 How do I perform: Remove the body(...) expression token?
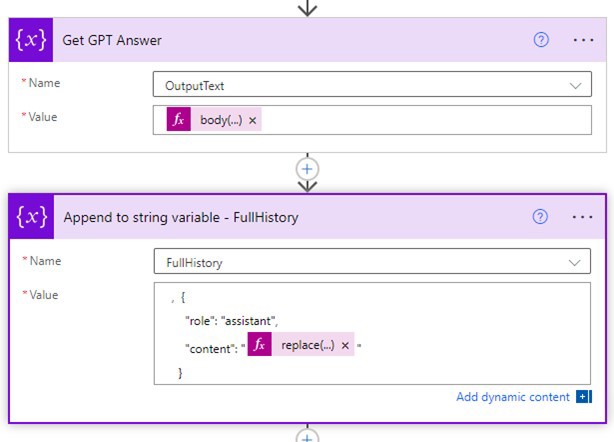click(x=253, y=120)
